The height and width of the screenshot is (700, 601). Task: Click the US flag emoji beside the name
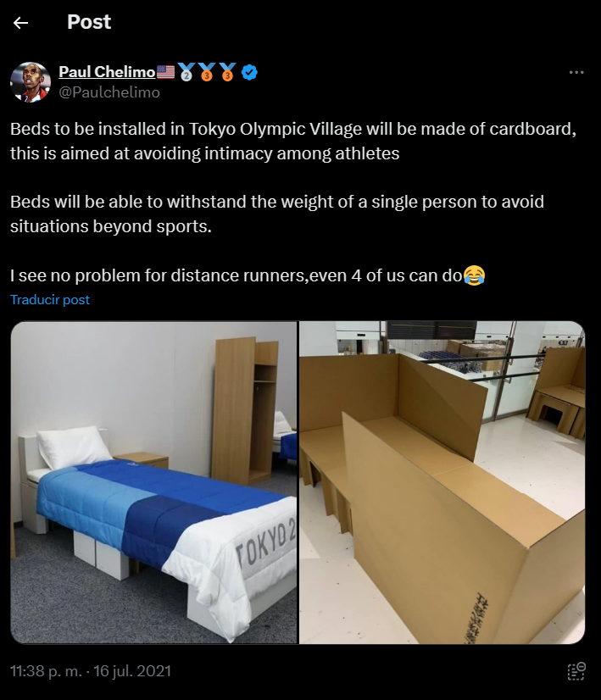[x=165, y=72]
